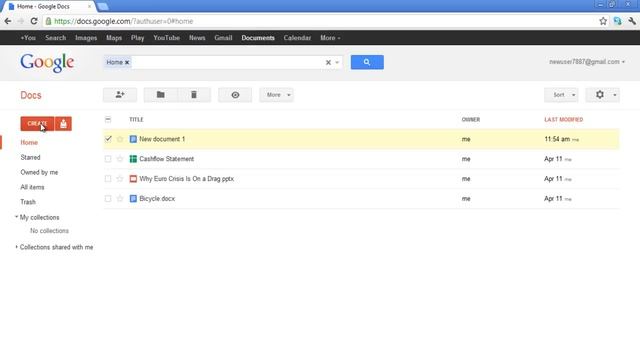This screenshot has width=640, height=360.
Task: Open the newuser7887@gmail.com account menu
Action: click(587, 62)
